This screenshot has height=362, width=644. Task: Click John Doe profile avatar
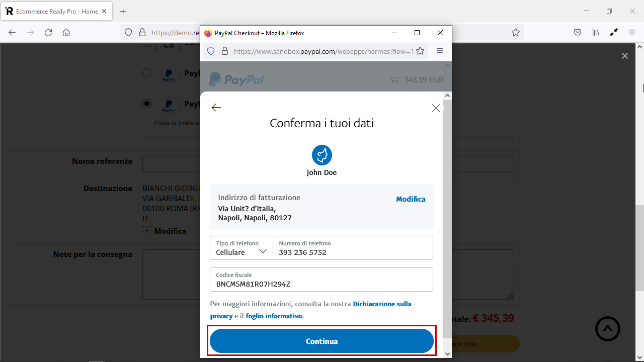(x=322, y=155)
